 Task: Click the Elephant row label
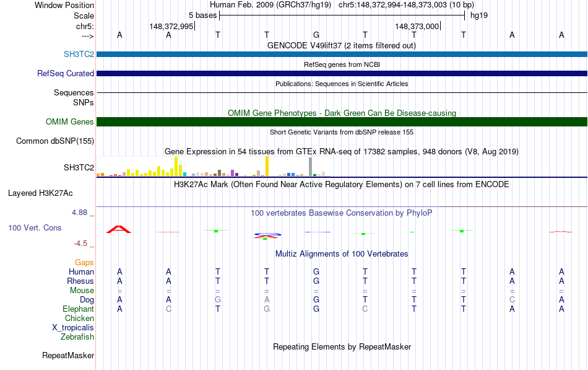coord(78,309)
